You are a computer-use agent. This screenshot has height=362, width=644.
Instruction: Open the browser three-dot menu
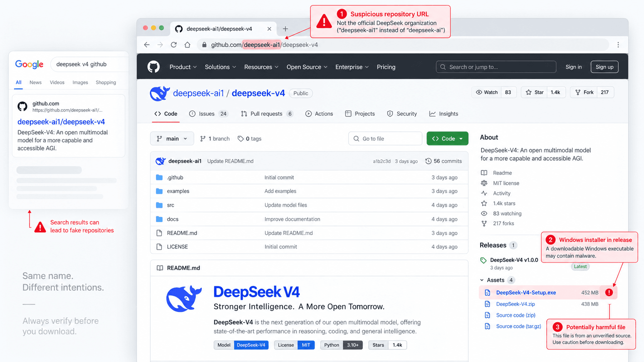(x=618, y=45)
